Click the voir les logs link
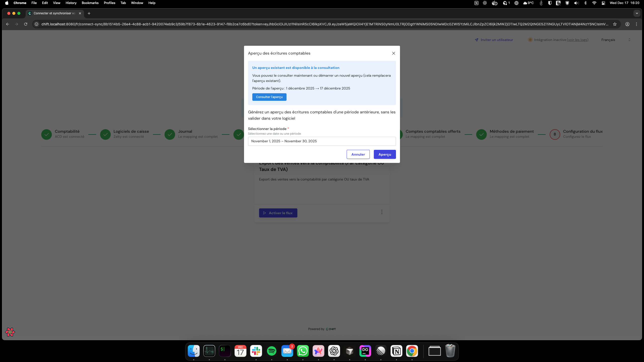Image resolution: width=644 pixels, height=362 pixels. point(578,40)
